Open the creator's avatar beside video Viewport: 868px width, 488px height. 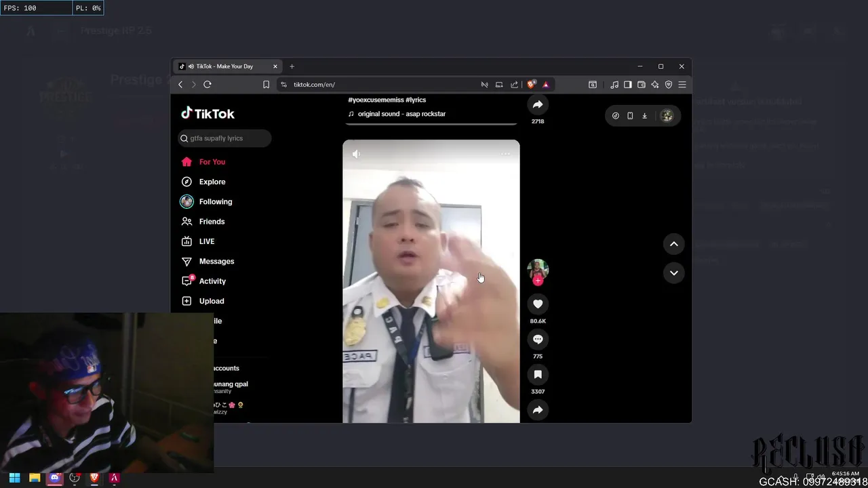point(538,269)
